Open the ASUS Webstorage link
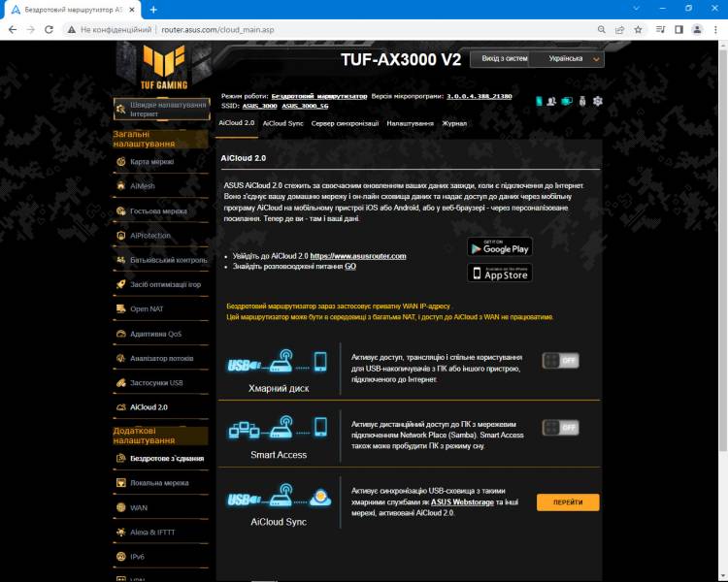Image resolution: width=728 pixels, height=582 pixels. pyautogui.click(x=462, y=502)
